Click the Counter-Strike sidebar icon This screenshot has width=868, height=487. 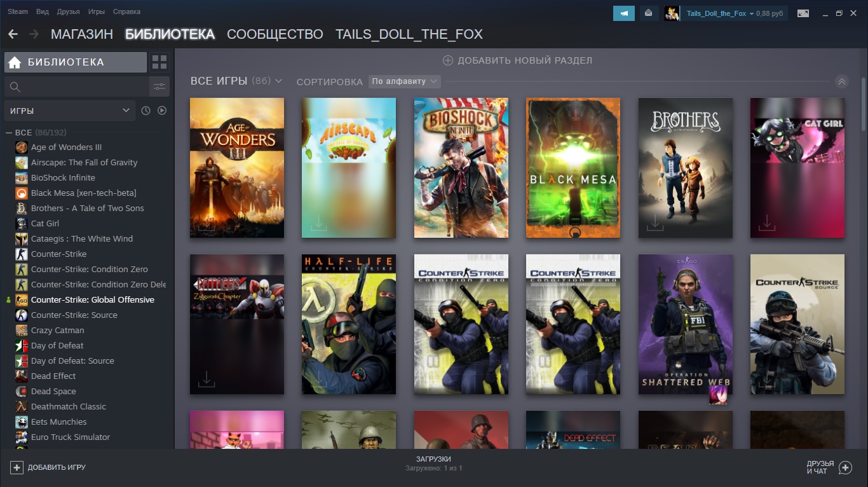click(22, 254)
